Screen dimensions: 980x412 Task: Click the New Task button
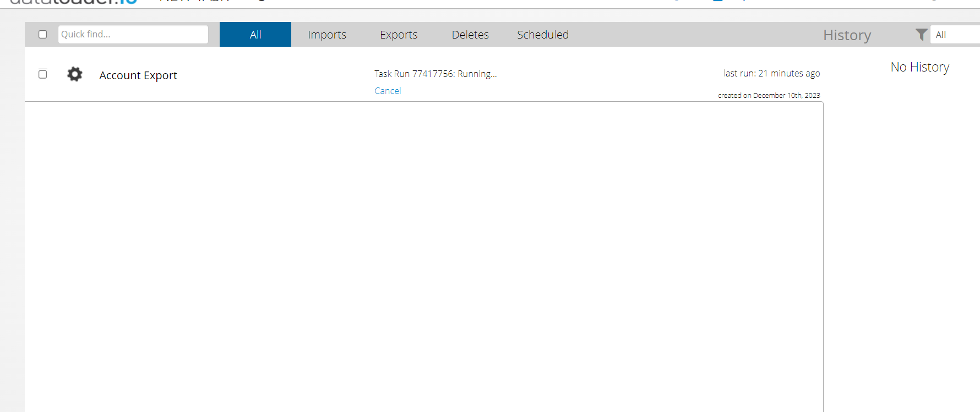click(x=194, y=2)
